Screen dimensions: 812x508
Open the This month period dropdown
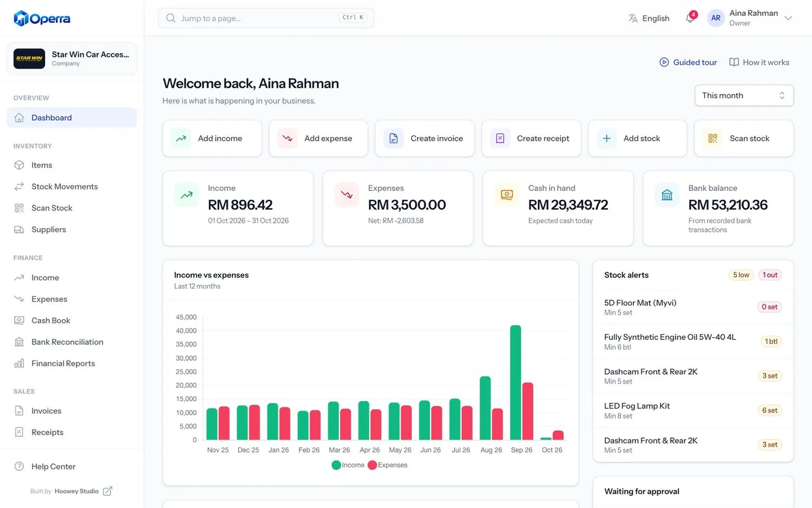(744, 95)
